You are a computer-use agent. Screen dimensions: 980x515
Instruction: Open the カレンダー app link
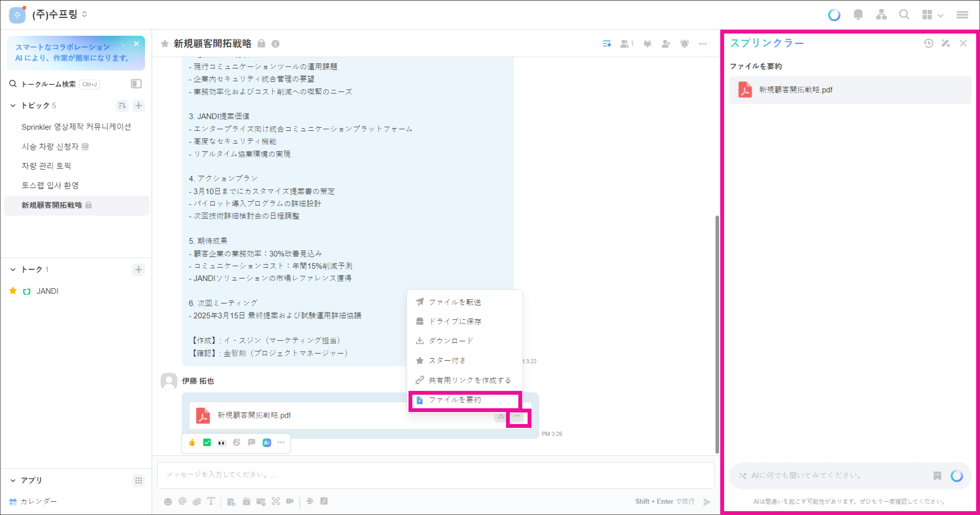pos(38,501)
